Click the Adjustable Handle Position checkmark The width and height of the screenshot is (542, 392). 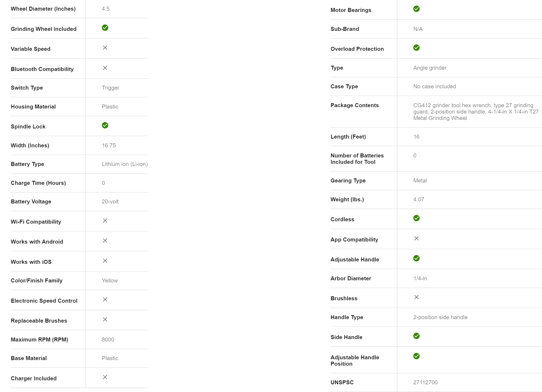[x=416, y=356]
